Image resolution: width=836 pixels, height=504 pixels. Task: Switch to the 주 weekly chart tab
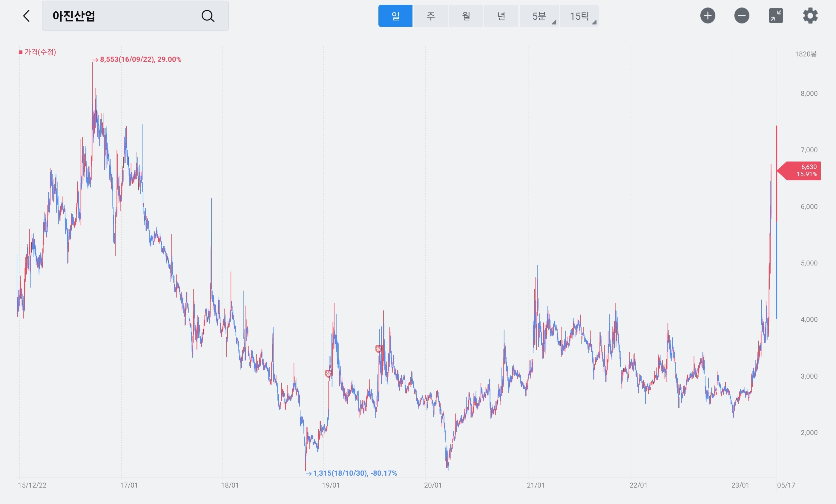tap(431, 16)
